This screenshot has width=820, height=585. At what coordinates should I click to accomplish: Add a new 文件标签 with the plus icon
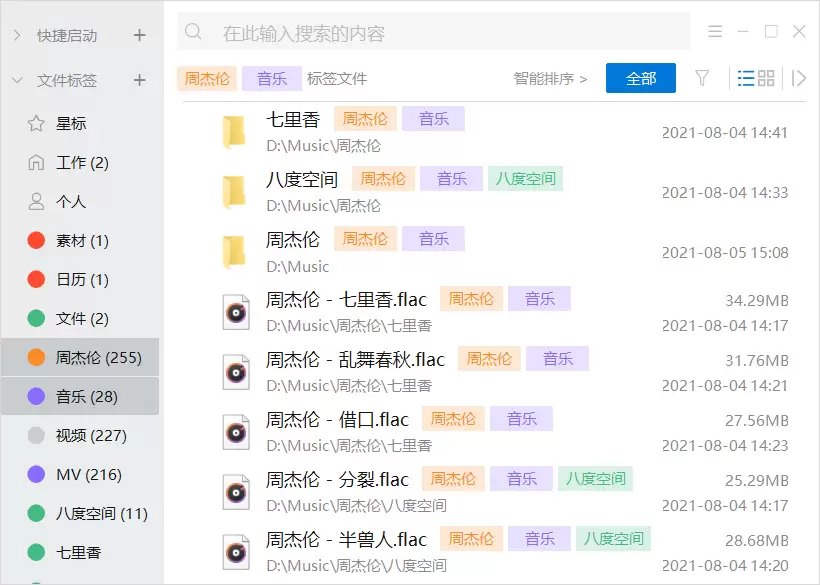coord(139,81)
